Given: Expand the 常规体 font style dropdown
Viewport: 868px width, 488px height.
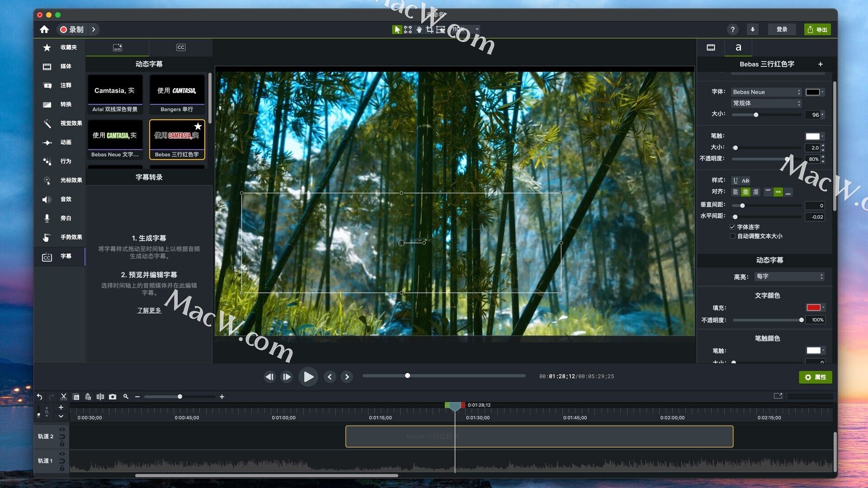Looking at the screenshot, I should [x=766, y=103].
